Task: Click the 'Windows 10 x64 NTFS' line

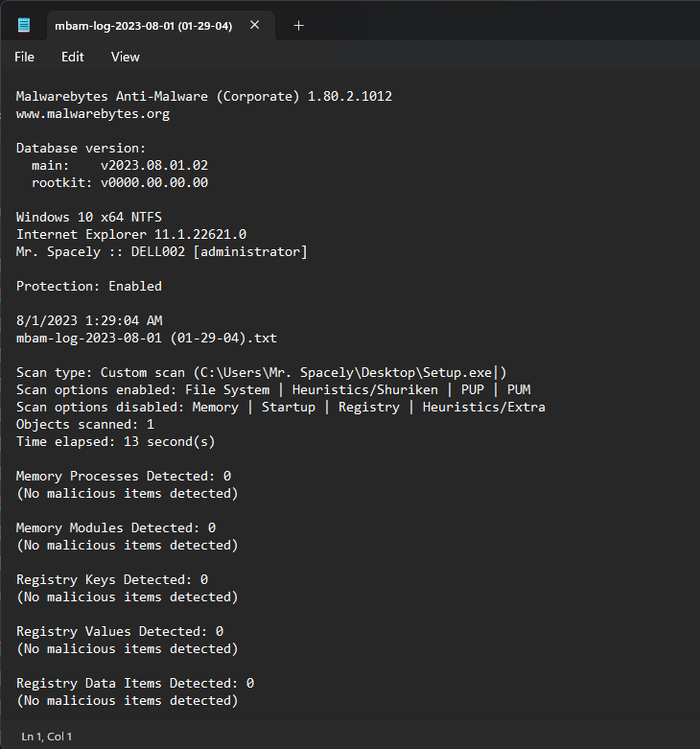Action: coord(89,217)
